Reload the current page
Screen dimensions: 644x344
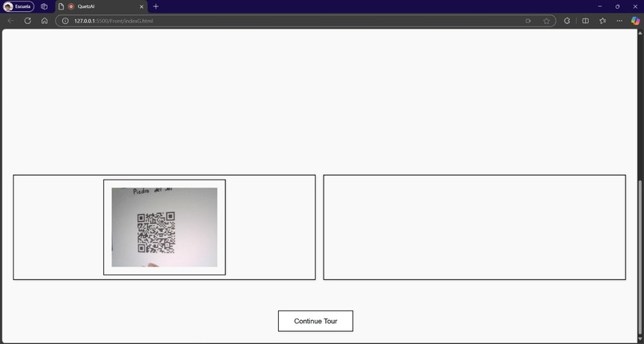(x=27, y=21)
